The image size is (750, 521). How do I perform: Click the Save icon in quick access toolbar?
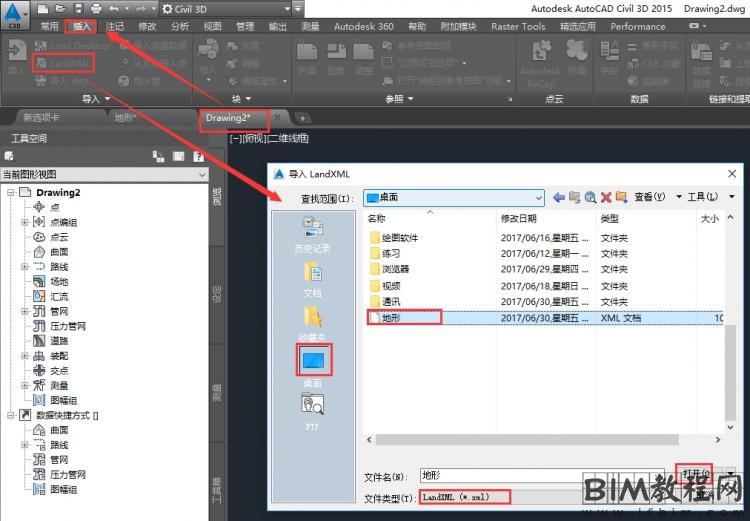tap(78, 8)
